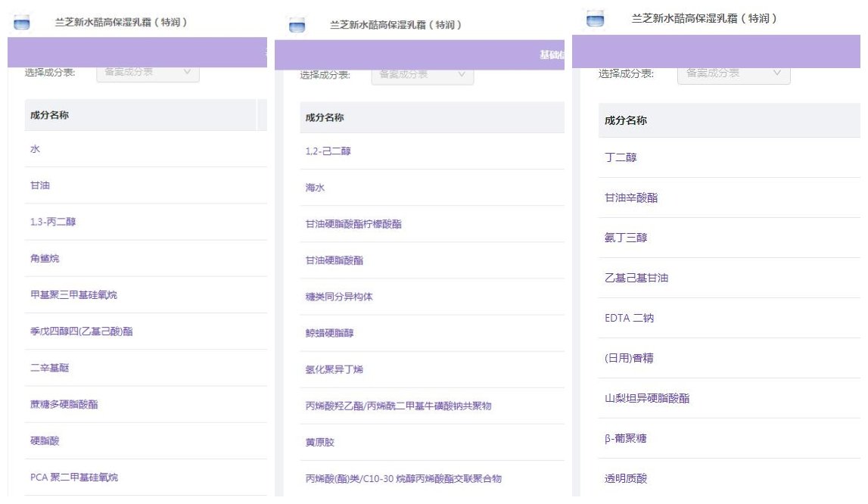Select the 1,2-己二醇 ingredient
Screen dimensions: 868x504
pos(328,151)
